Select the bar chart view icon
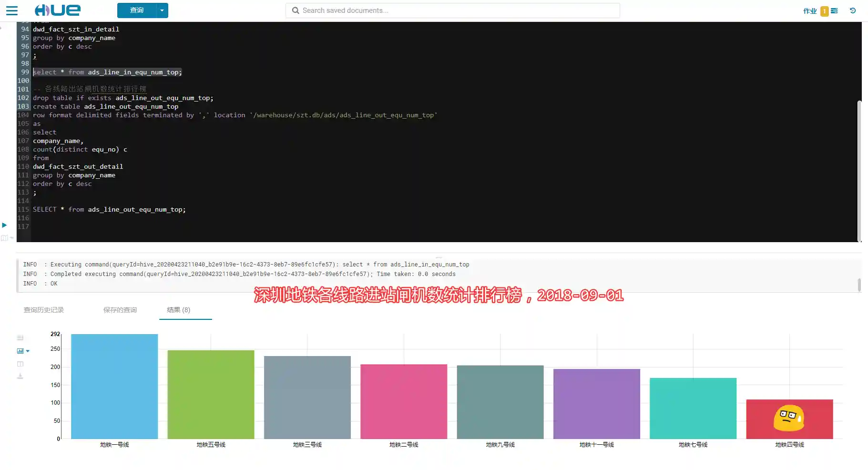Screen dimensions: 868x470 click(x=20, y=351)
